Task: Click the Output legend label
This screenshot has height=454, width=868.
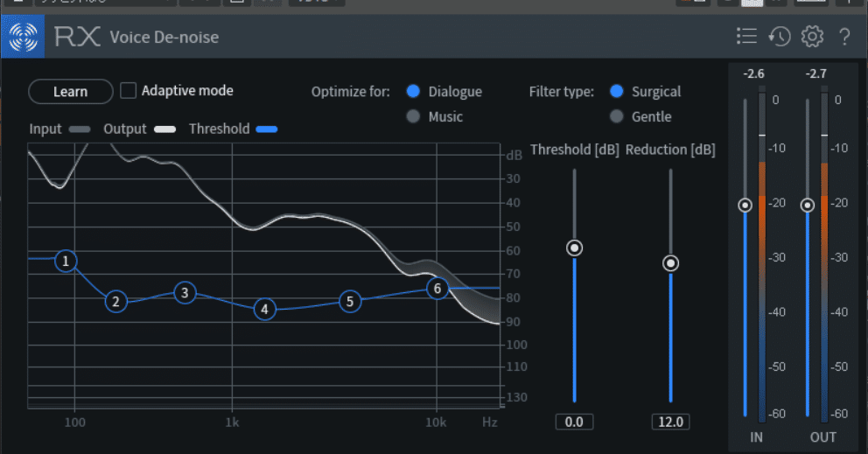Action: click(125, 129)
